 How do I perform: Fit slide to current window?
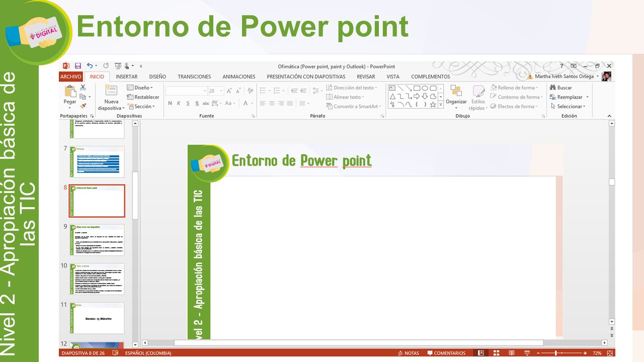click(610, 353)
